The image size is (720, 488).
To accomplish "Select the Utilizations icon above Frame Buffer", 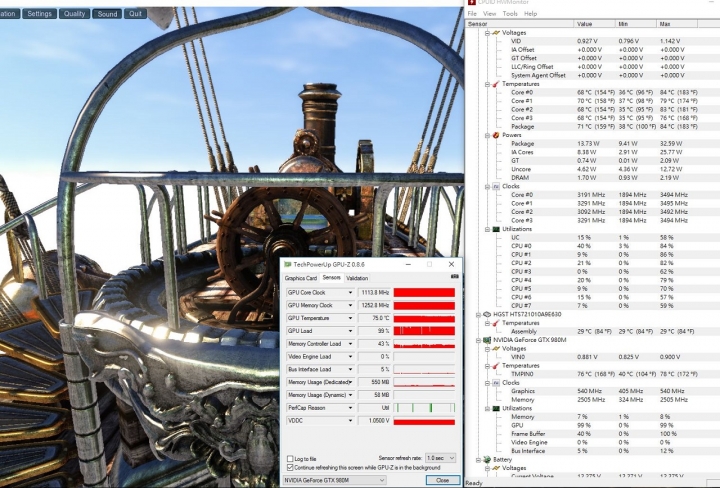I will [495, 409].
